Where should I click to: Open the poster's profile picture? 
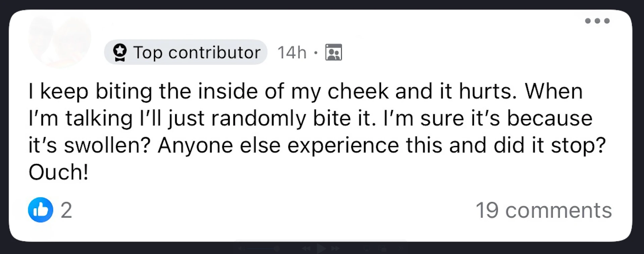click(60, 40)
